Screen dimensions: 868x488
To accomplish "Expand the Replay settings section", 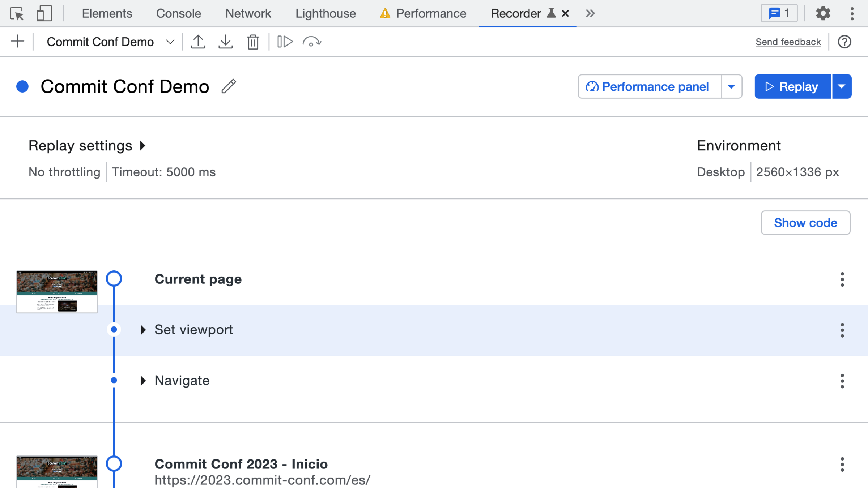I will coord(143,146).
